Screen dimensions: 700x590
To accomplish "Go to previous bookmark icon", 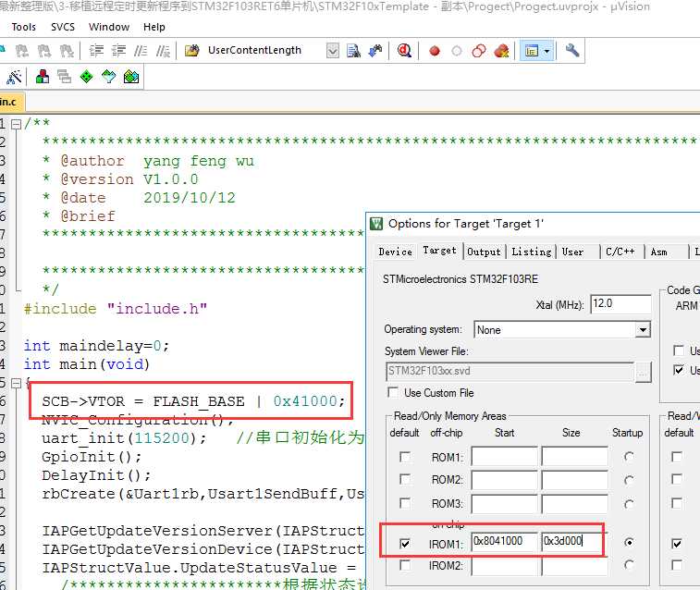I will click(x=22, y=51).
